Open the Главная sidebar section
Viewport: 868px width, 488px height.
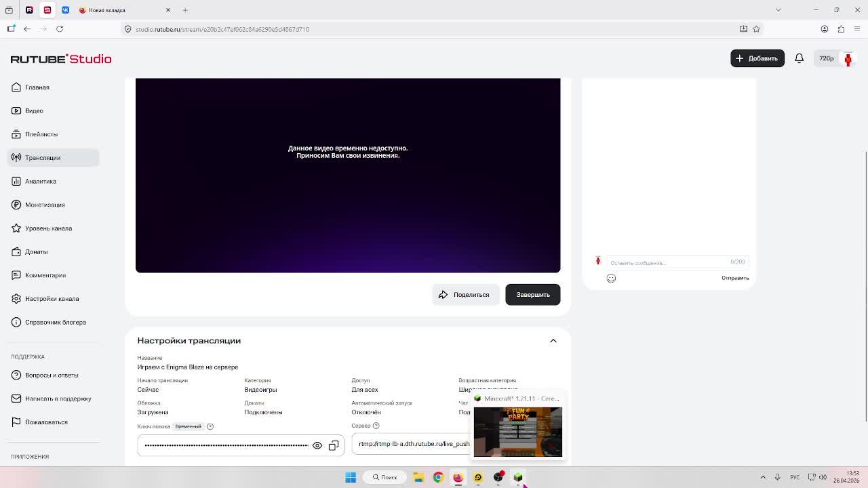tap(37, 87)
